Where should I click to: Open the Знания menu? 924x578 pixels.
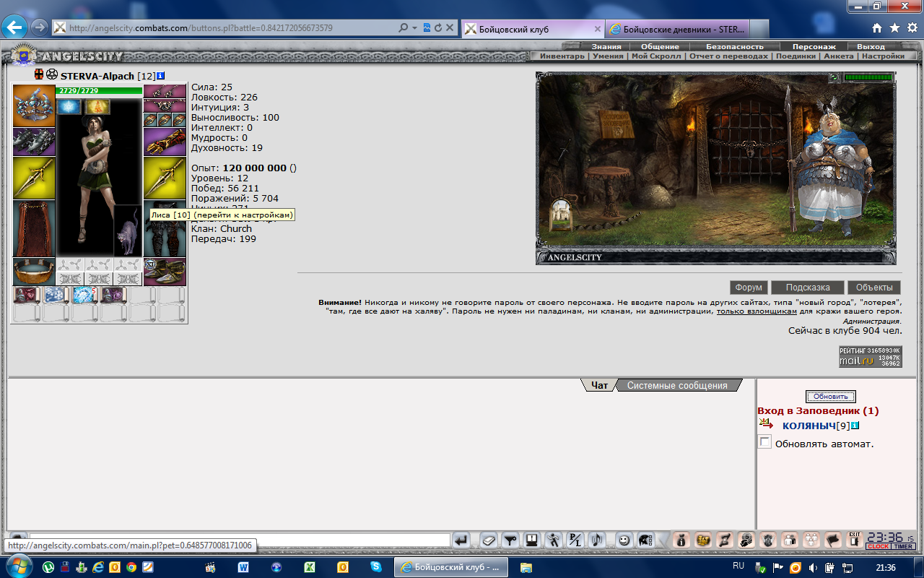pyautogui.click(x=606, y=46)
